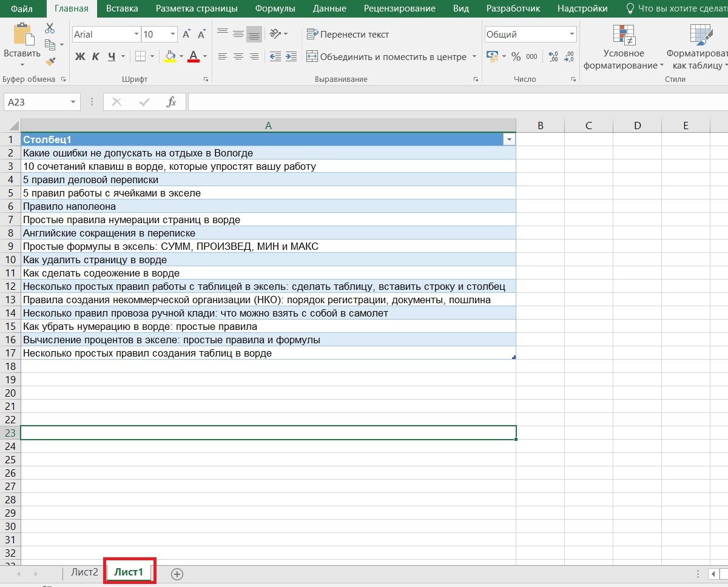Image resolution: width=728 pixels, height=587 pixels.
Task: Expand font color options arrow
Action: pos(205,56)
